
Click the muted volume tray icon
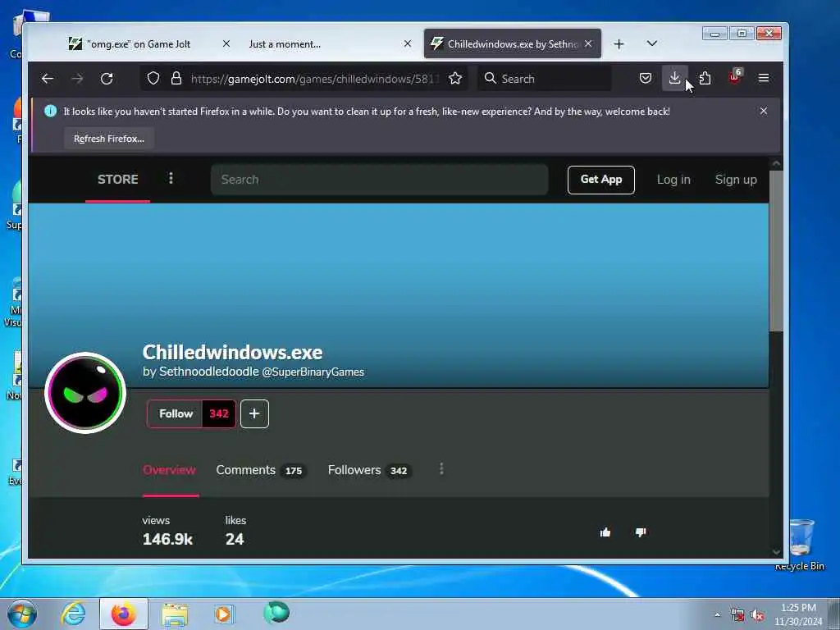tap(757, 615)
